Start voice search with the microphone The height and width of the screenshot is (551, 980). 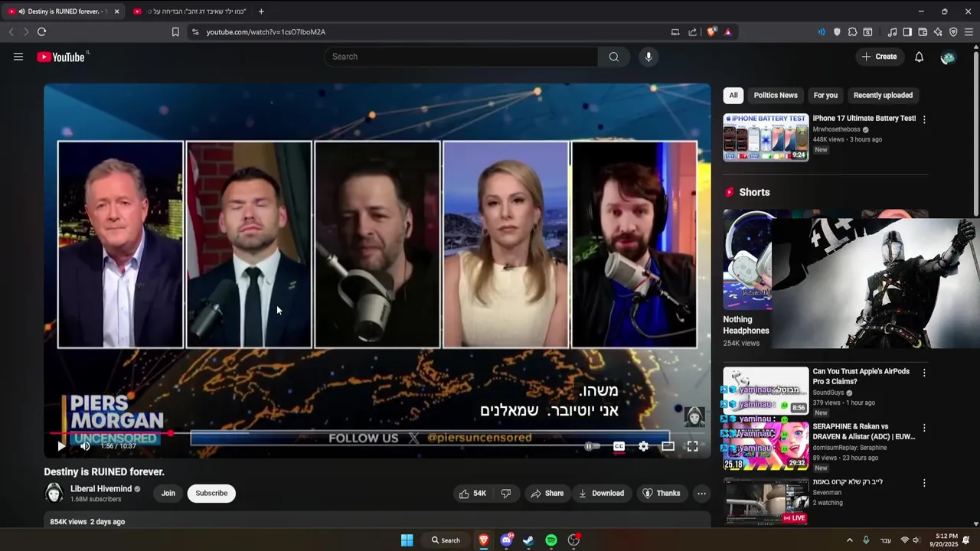click(648, 57)
